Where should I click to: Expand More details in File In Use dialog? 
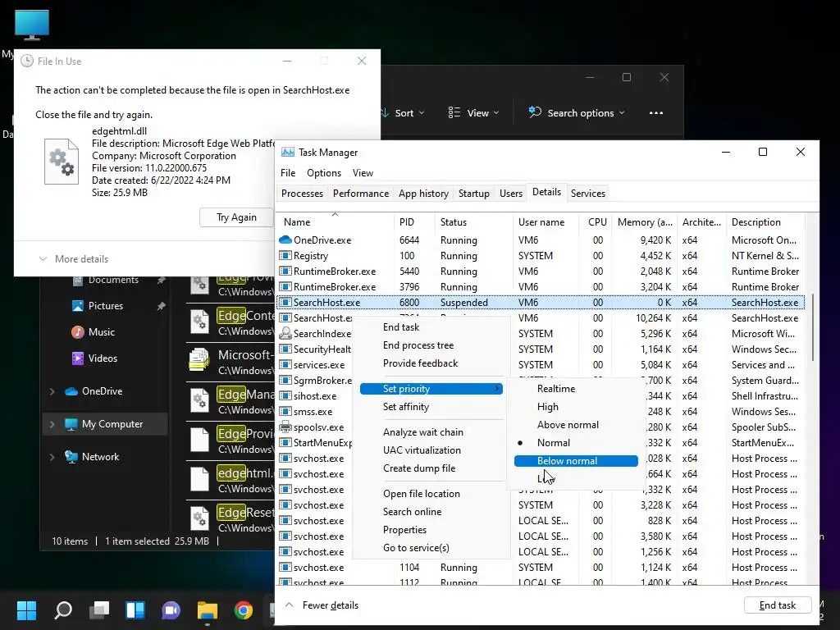[x=73, y=258]
